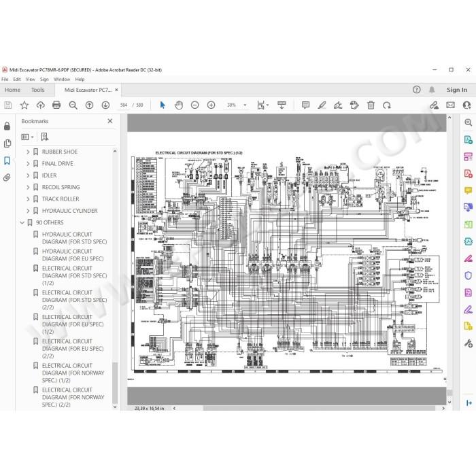The image size is (476, 476).
Task: Open the Help menu
Action: 80,80
